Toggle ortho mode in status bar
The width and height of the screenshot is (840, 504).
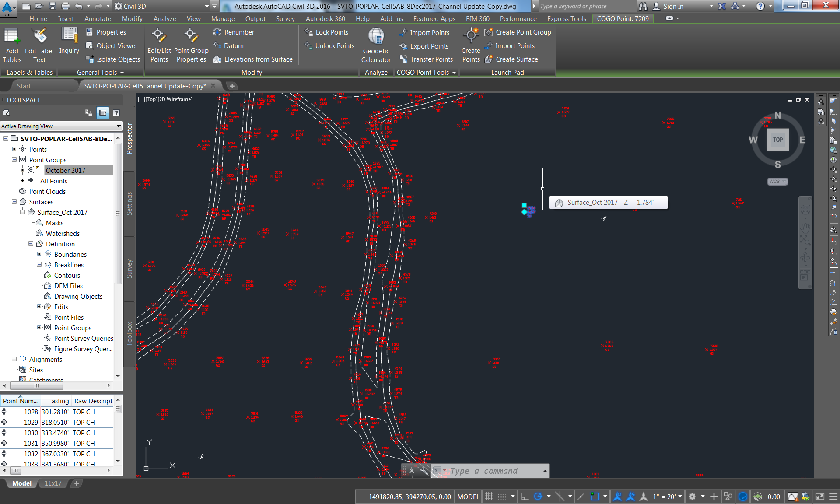pos(525,497)
